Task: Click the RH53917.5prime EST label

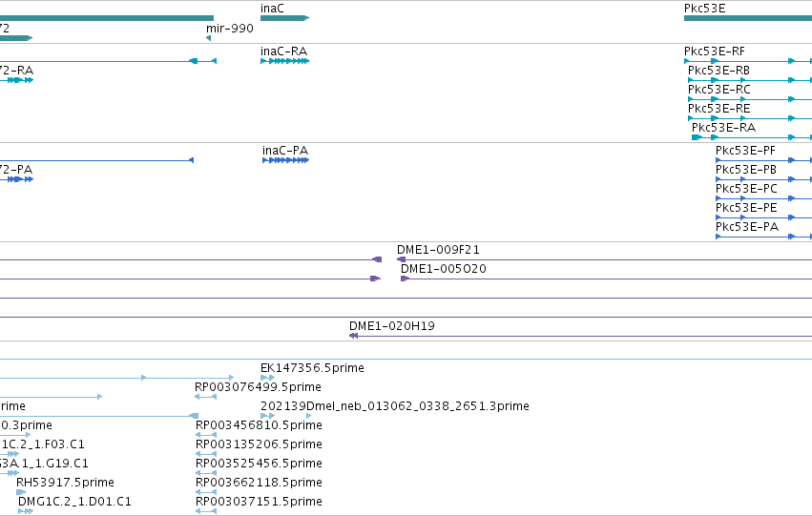Action: point(65,483)
